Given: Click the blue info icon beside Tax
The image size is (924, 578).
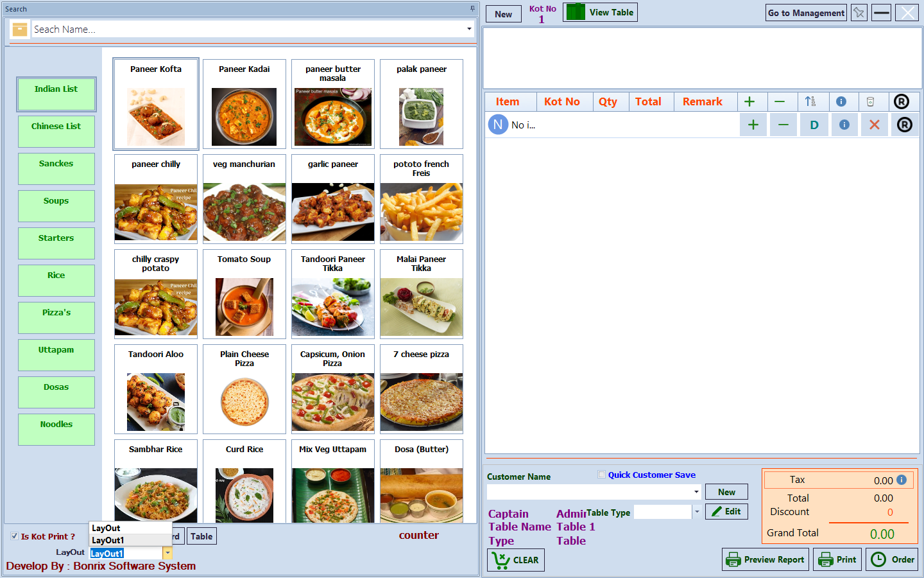Looking at the screenshot, I should (x=902, y=480).
